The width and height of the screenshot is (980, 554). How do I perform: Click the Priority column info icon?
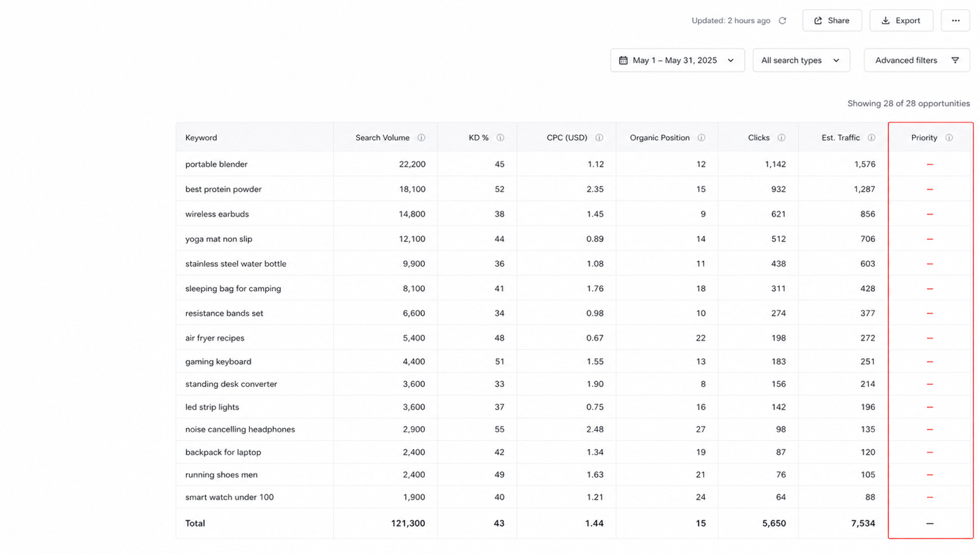click(949, 138)
